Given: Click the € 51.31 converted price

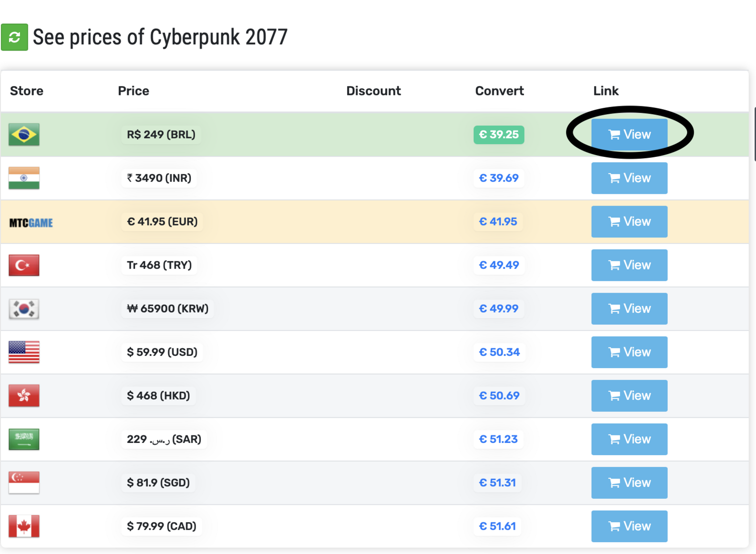Looking at the screenshot, I should pyautogui.click(x=498, y=483).
